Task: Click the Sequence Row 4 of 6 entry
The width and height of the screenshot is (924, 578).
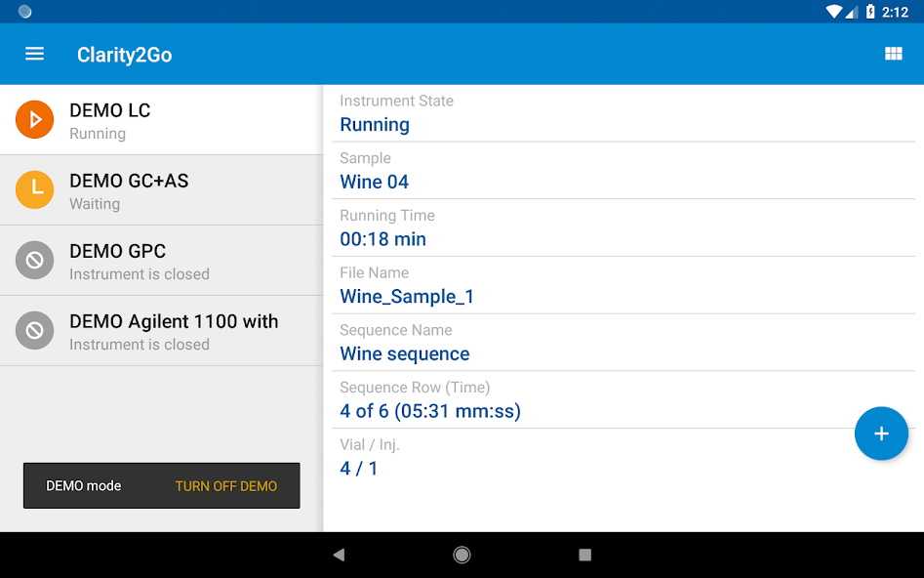Action: (430, 411)
